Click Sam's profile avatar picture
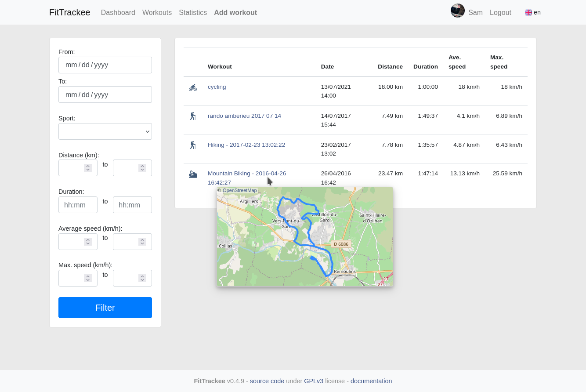Viewport: 586px width, 392px height. point(457,11)
